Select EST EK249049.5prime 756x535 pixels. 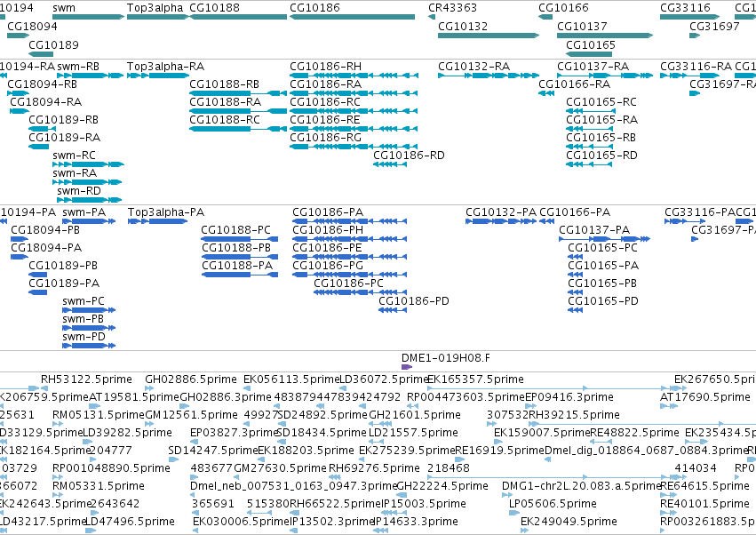[x=525, y=531]
